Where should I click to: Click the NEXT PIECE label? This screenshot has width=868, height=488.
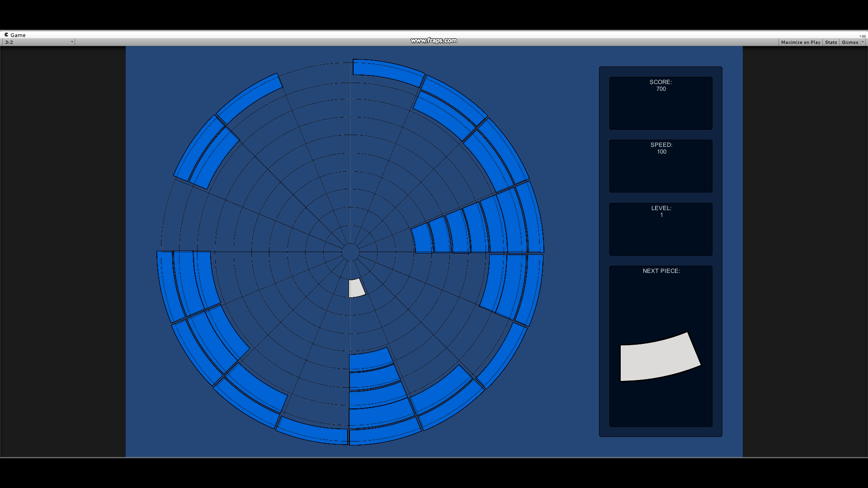point(661,271)
